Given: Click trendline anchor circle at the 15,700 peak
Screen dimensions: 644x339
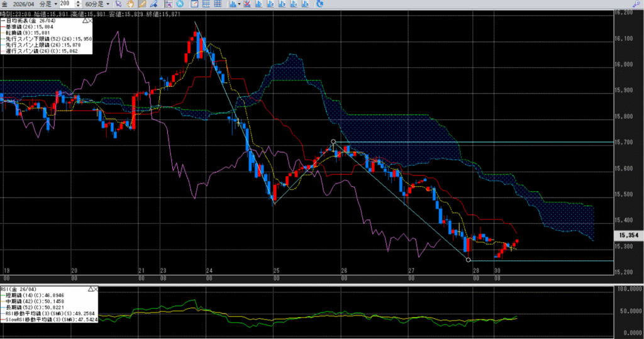Looking at the screenshot, I should tap(333, 142).
